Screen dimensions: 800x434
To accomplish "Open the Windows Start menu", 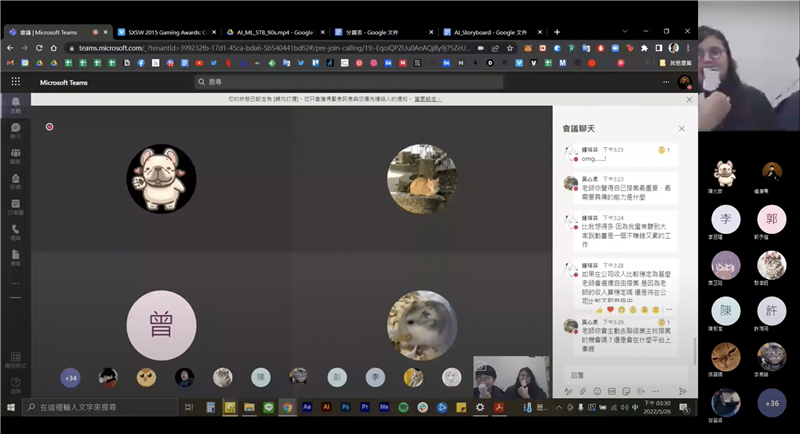I will [10, 408].
